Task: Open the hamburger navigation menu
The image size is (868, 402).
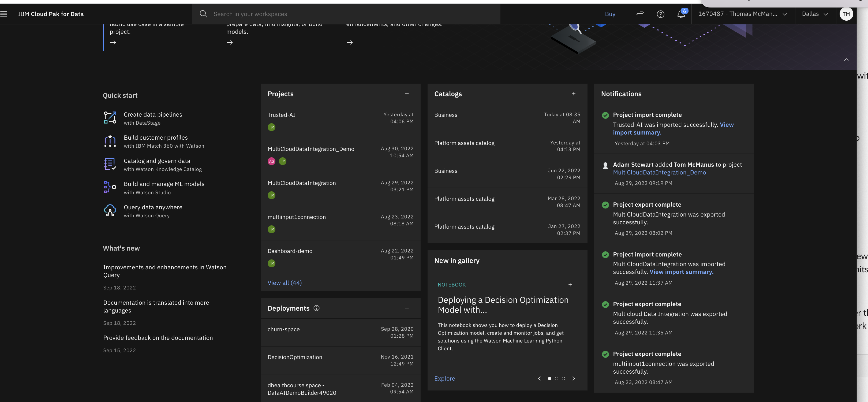Action: pyautogui.click(x=4, y=14)
